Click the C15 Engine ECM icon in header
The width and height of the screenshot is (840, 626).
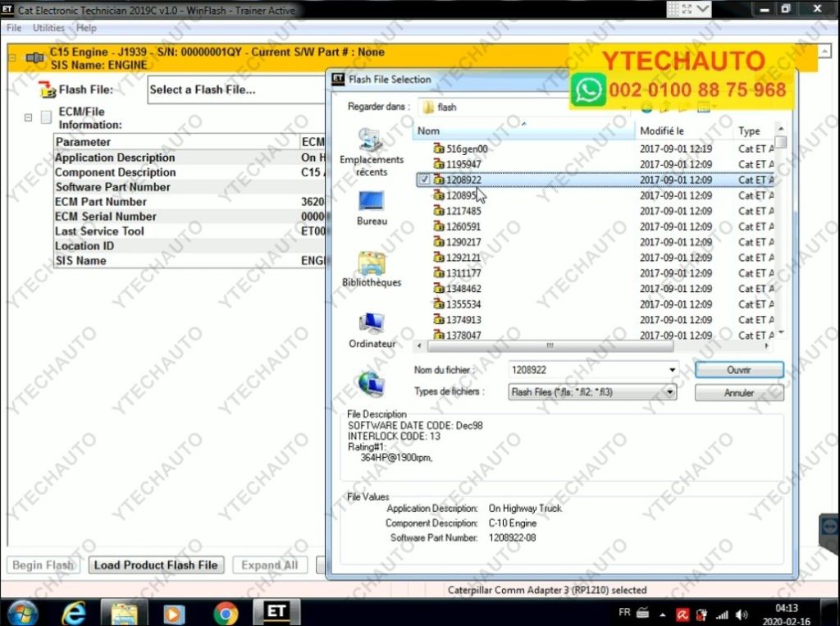point(34,58)
